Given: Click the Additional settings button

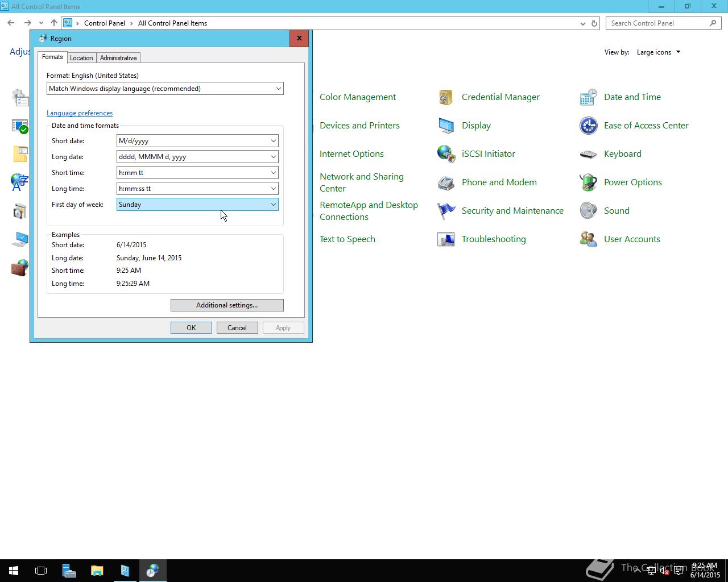Looking at the screenshot, I should (x=227, y=305).
